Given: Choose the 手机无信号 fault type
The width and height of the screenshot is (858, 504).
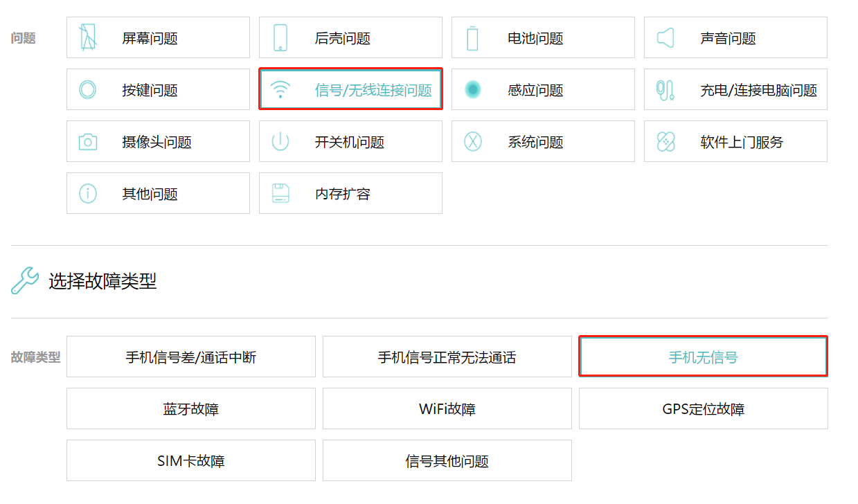Looking at the screenshot, I should click(702, 356).
